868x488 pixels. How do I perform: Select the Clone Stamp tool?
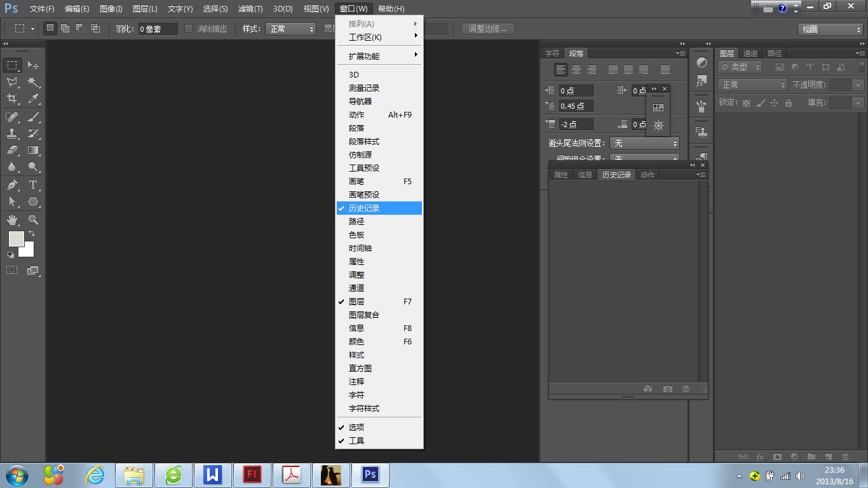click(x=12, y=133)
